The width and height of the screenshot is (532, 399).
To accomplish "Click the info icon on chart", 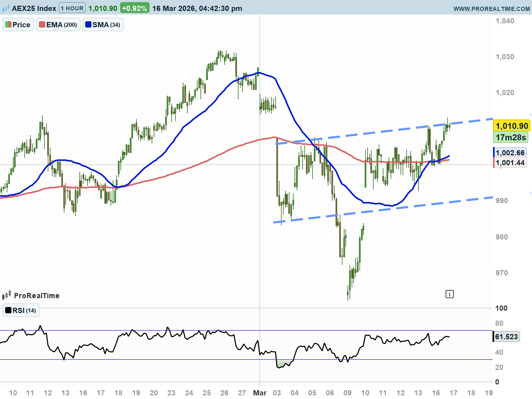I will point(449,294).
